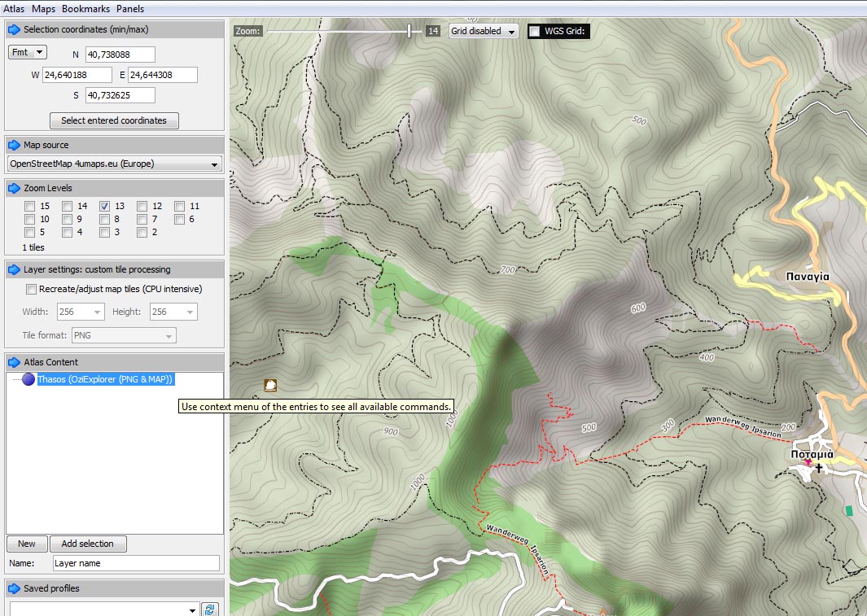Open the Fmt coordinate format dropdown

(28, 53)
